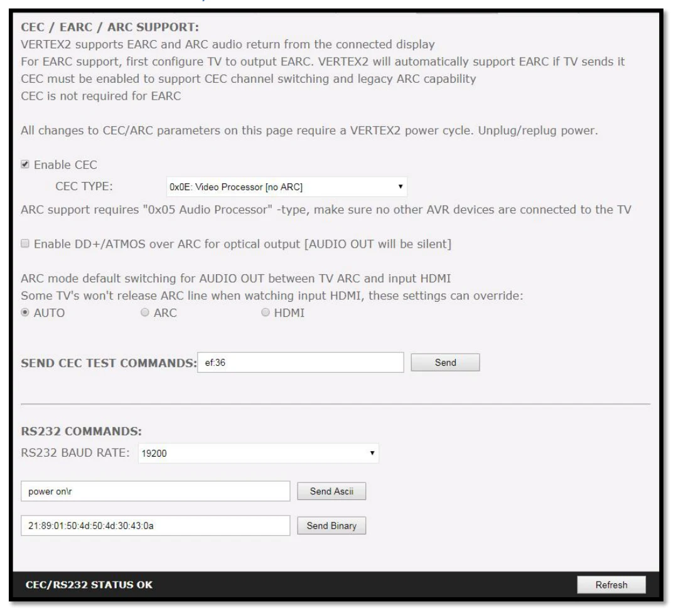Image resolution: width=678 pixels, height=616 pixels.
Task: Send the CEC test command
Action: pyautogui.click(x=445, y=363)
